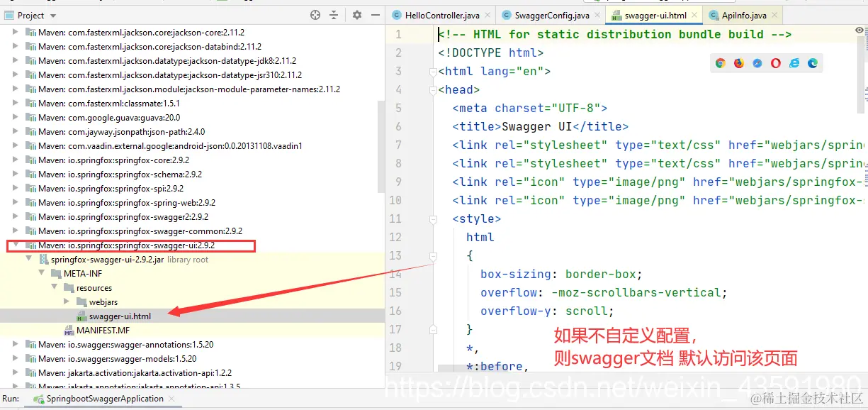Select springfox-spi:2.9.2 library row
Screen dimensions: 868x410
(x=193, y=189)
